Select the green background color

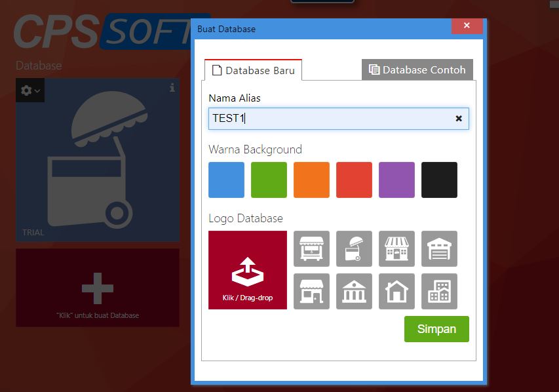[x=269, y=180]
